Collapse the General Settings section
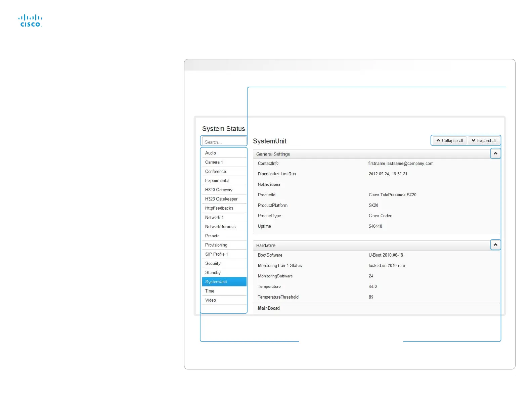 pyautogui.click(x=495, y=153)
